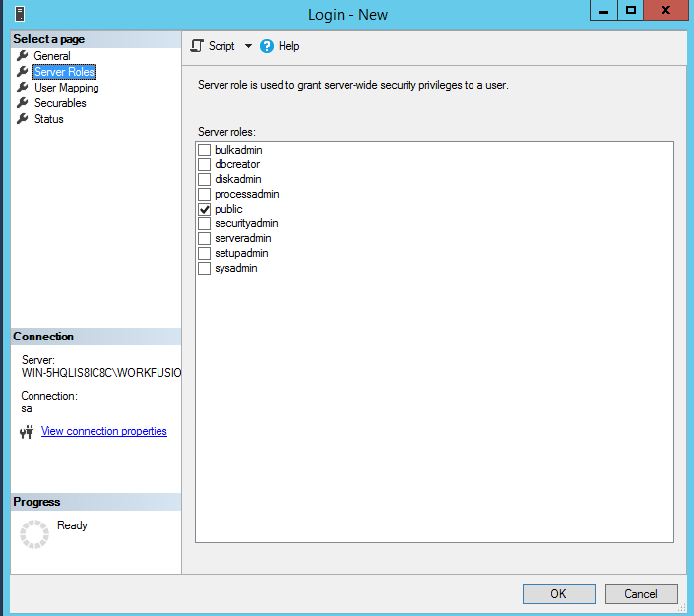Click the wrench icon beside General
This screenshot has width=694, height=616.
(x=22, y=56)
